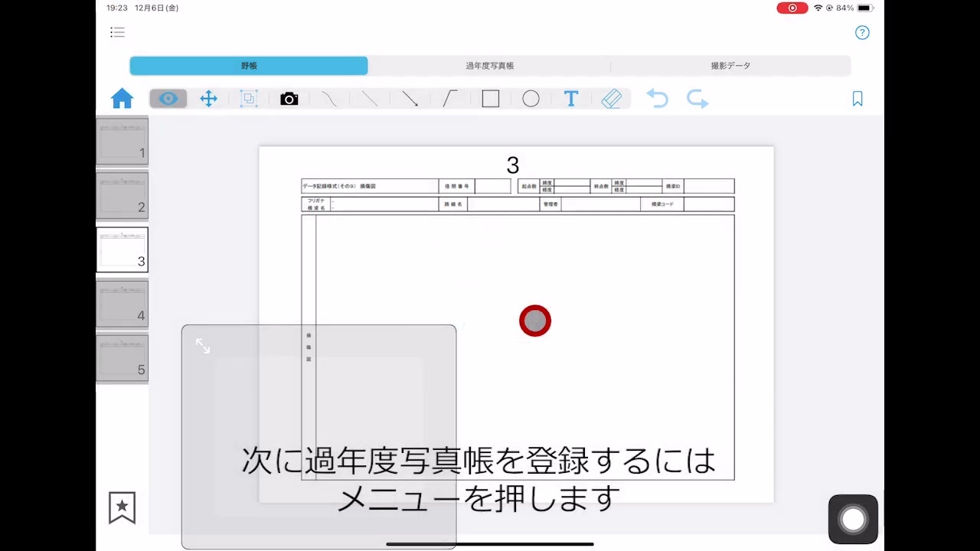Select the eraser tool
Screen dimensions: 980x551
[x=611, y=99]
